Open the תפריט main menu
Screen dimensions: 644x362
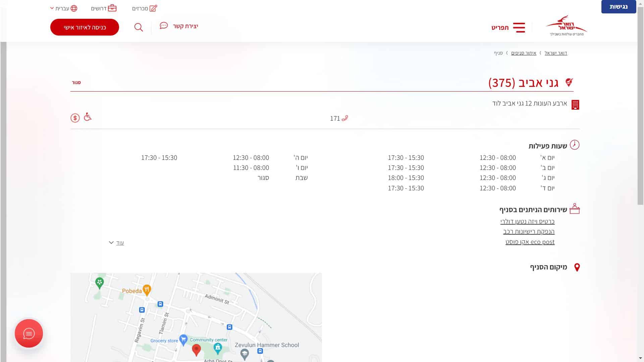[x=500, y=27]
